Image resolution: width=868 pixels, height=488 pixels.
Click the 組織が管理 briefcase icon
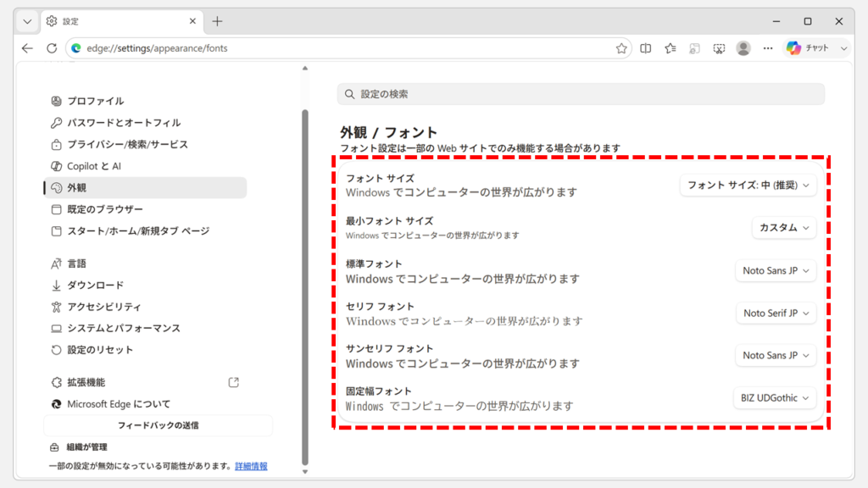click(x=54, y=447)
